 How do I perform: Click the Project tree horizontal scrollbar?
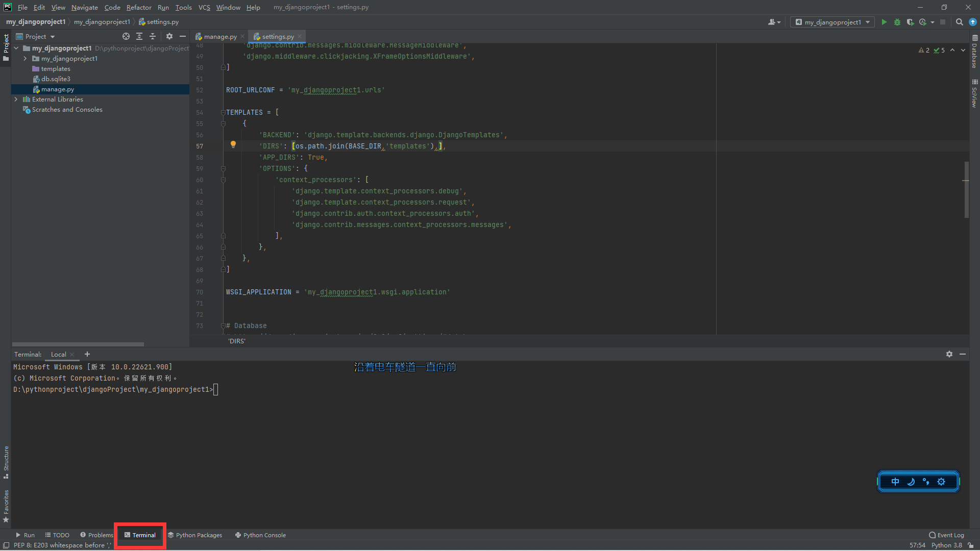[x=78, y=344]
